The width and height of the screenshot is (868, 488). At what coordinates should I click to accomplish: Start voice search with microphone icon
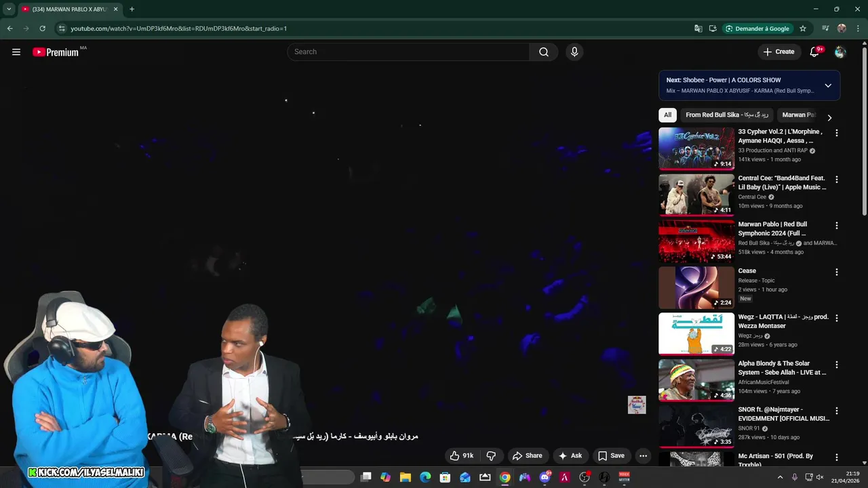(x=574, y=52)
